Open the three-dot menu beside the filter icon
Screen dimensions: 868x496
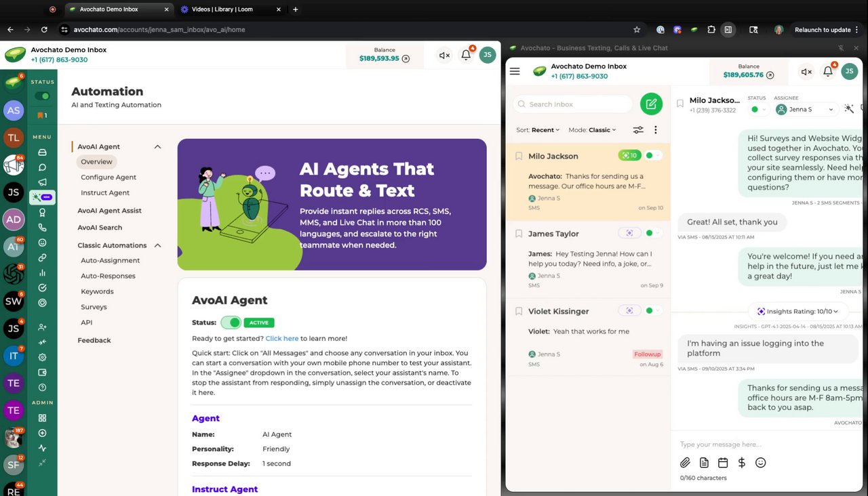(655, 130)
